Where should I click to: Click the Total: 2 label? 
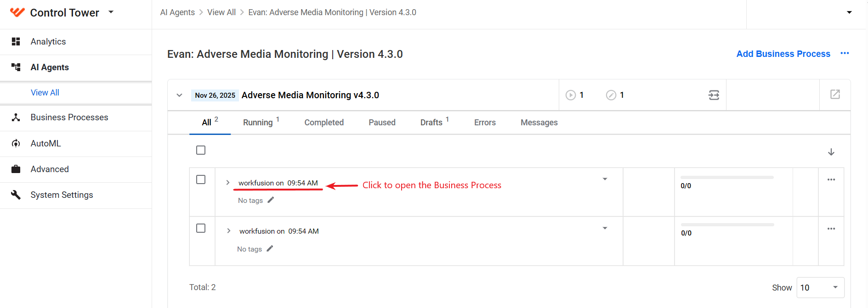pos(203,287)
